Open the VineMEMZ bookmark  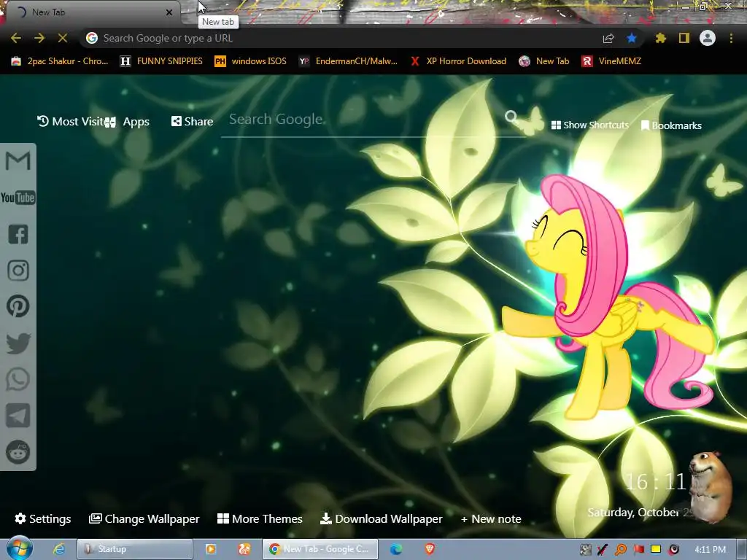(x=611, y=61)
